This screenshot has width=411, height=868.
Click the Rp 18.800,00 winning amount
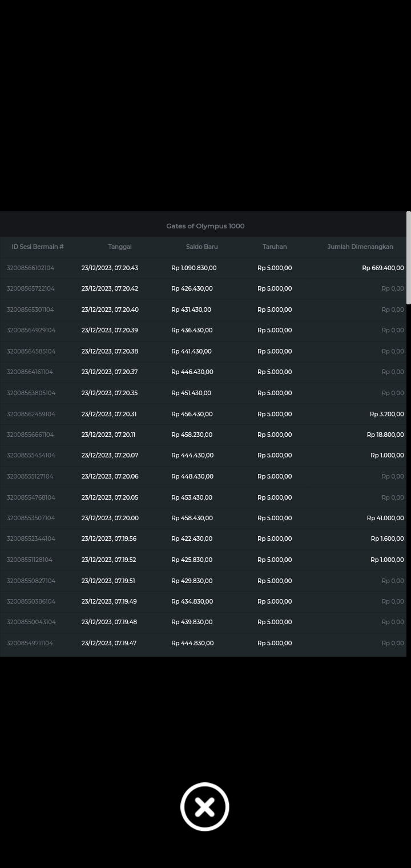(385, 435)
